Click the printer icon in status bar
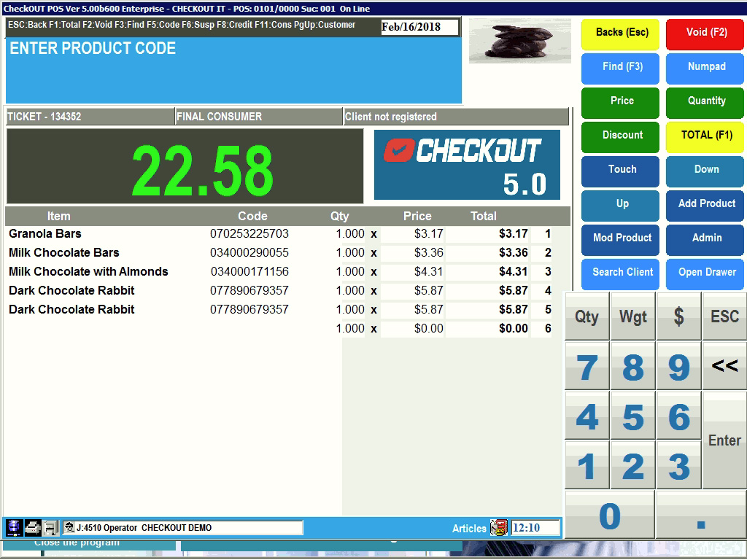The height and width of the screenshot is (560, 747). (x=33, y=527)
